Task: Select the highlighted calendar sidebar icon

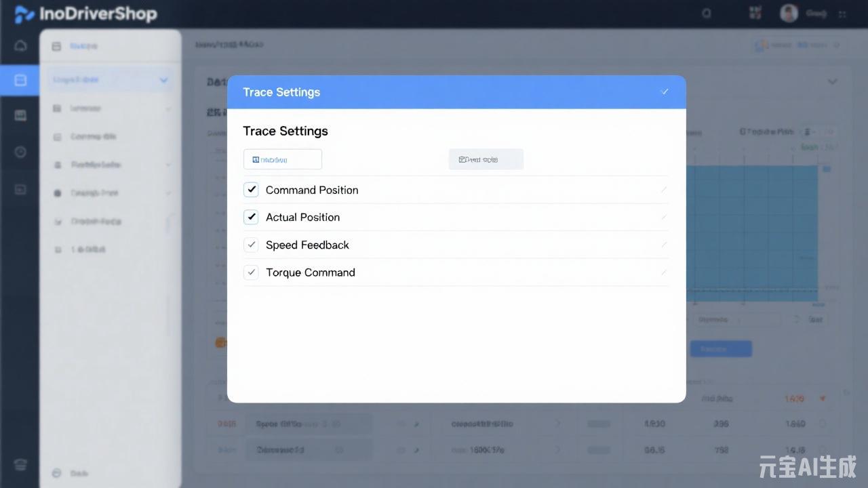Action: 20,80
